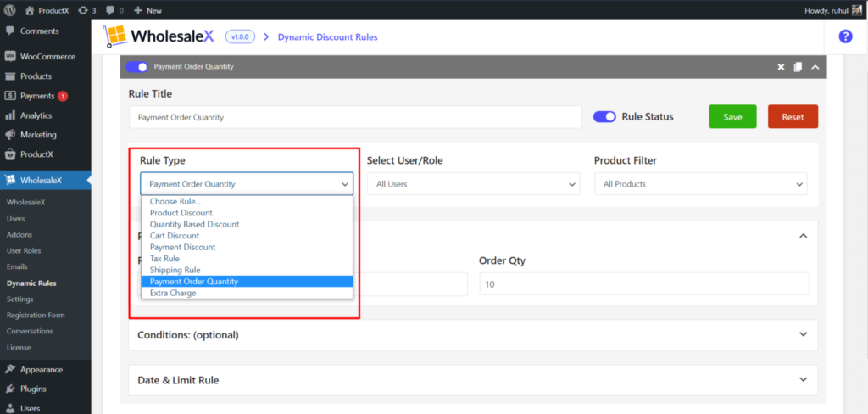Toggle the rule switch in the gray header
Screen dimensions: 868x414
pyautogui.click(x=136, y=67)
